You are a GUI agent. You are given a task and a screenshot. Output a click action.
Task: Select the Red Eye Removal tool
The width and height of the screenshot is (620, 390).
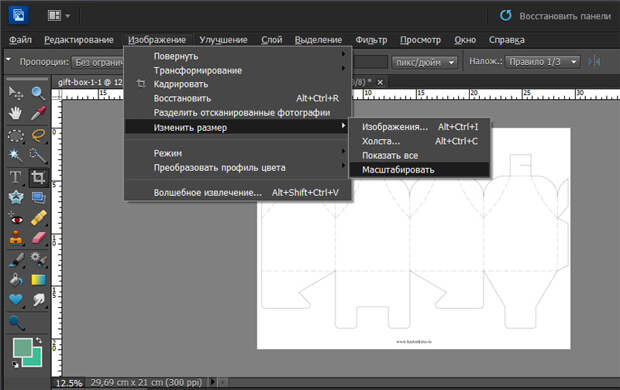[15, 219]
